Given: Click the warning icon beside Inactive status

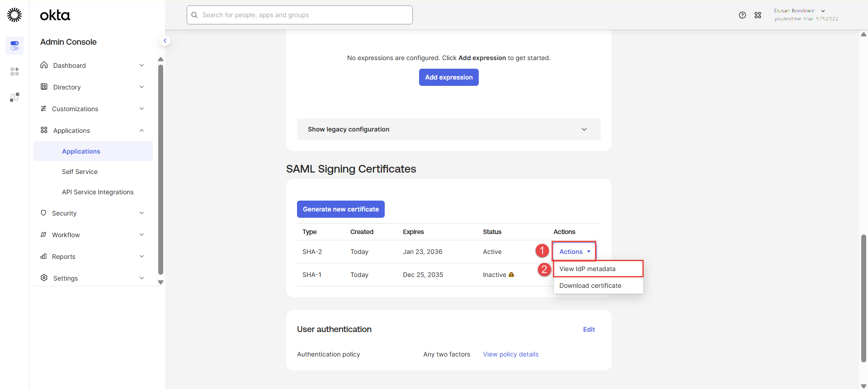Looking at the screenshot, I should point(511,275).
